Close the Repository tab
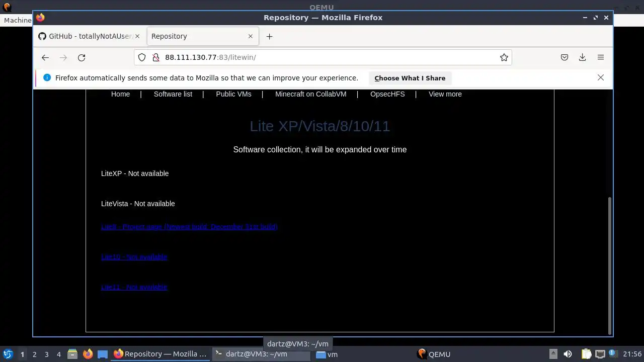 [250, 36]
